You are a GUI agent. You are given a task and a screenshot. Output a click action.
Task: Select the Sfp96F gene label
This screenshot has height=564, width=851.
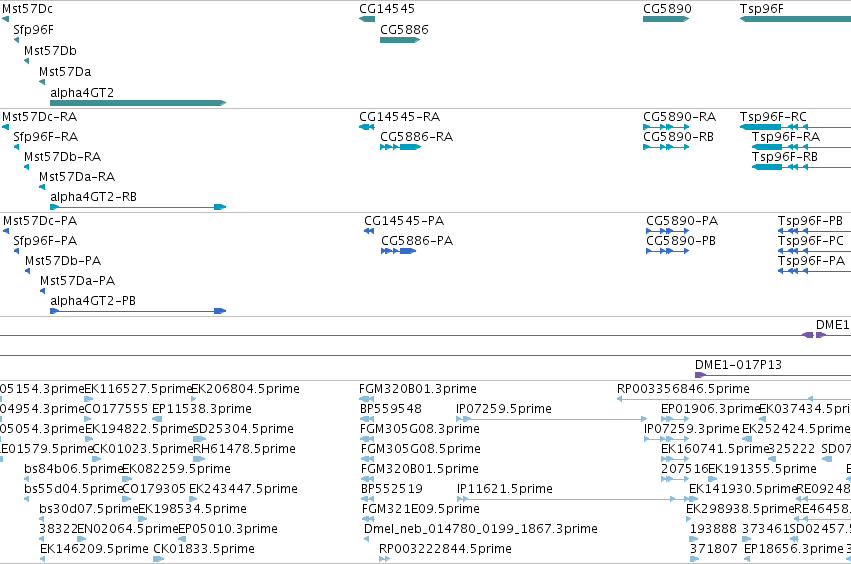point(34,30)
